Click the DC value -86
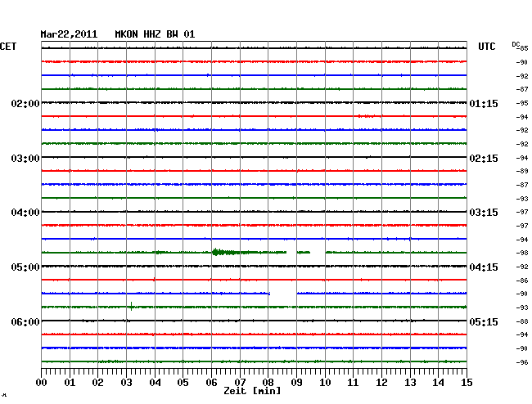Image resolution: width=532 pixels, height=404 pixels. click(522, 281)
